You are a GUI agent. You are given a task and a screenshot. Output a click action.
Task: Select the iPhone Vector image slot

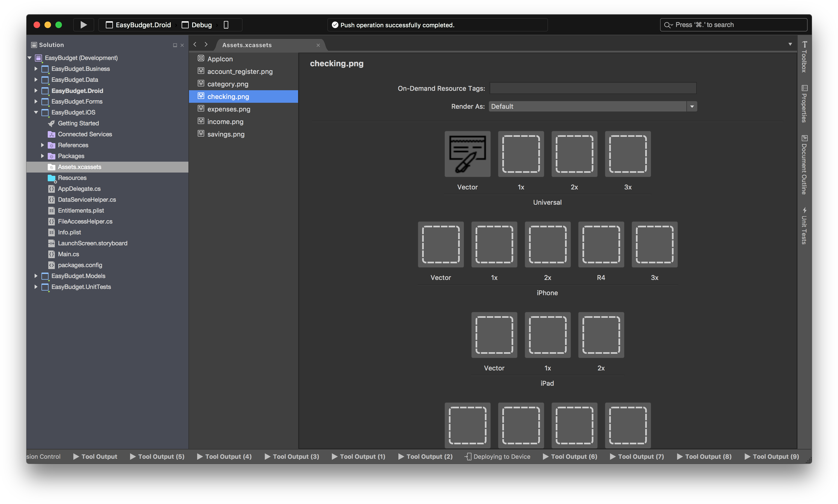[x=441, y=244]
